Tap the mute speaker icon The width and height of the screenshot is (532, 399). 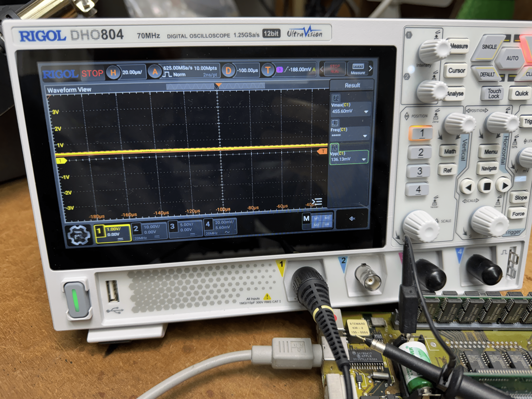coord(352,218)
